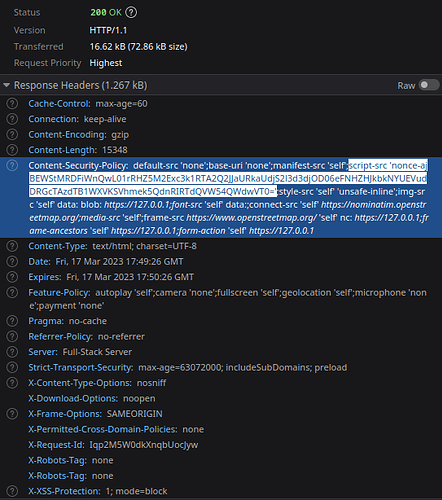Click help icon beside Connection header

pyautogui.click(x=12, y=119)
